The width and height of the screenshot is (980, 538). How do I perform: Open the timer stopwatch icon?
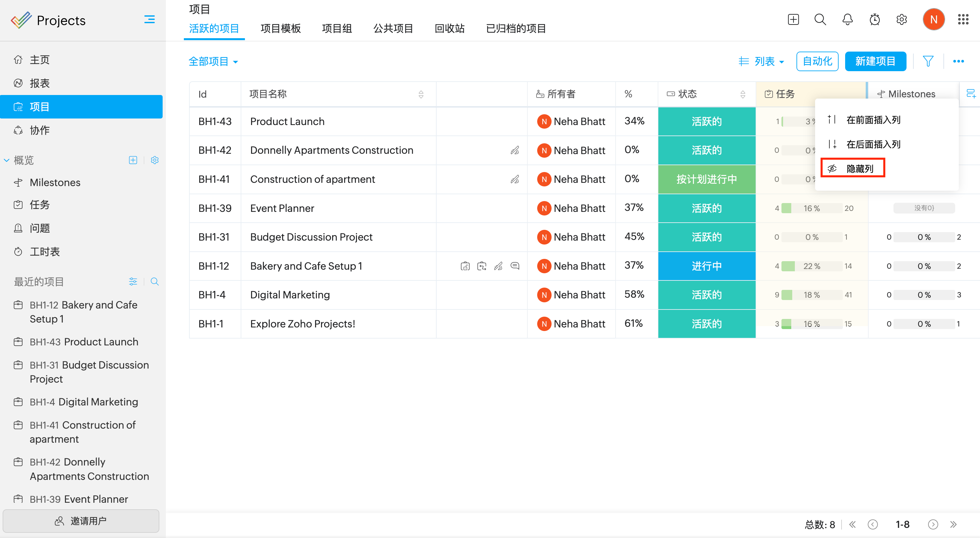874,19
